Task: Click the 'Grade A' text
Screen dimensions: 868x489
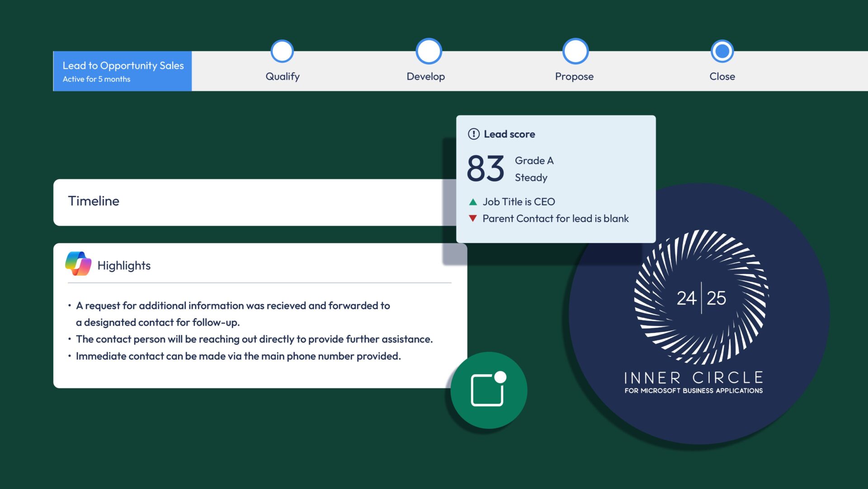Action: pyautogui.click(x=534, y=161)
